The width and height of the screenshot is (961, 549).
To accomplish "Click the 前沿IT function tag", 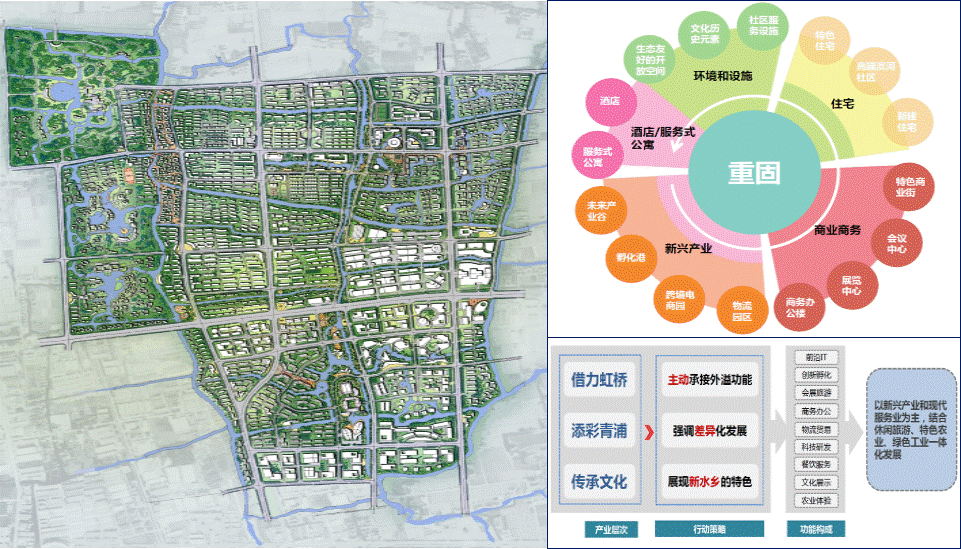I will click(x=814, y=357).
